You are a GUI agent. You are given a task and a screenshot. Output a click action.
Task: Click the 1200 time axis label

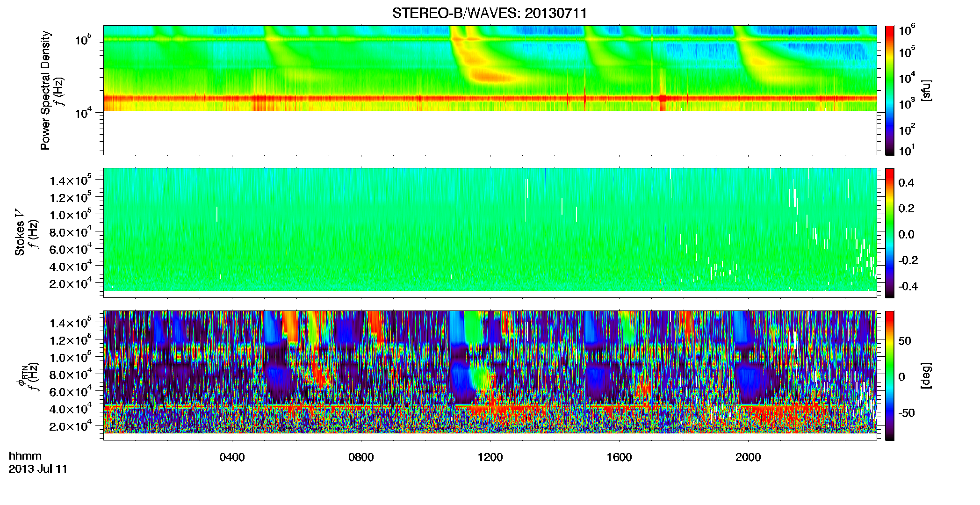coord(490,457)
